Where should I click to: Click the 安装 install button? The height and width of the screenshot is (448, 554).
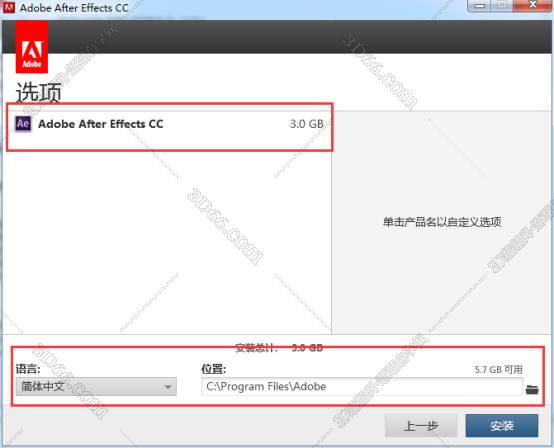[502, 426]
